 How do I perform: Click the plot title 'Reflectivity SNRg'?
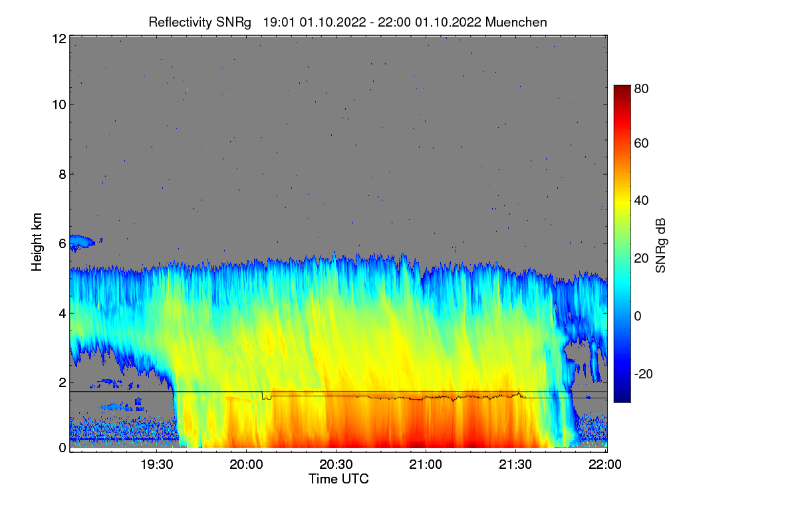coord(200,22)
